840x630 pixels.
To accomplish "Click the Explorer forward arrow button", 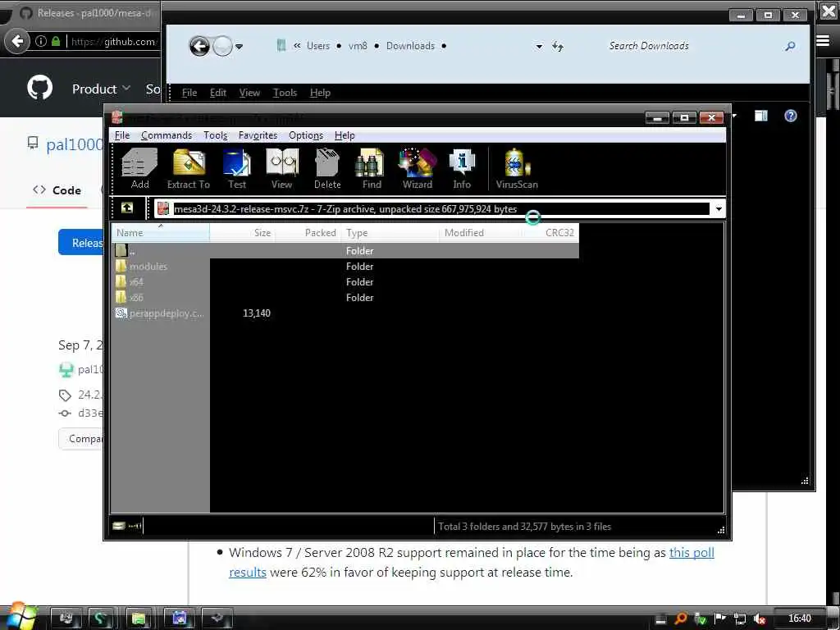I will tap(222, 46).
